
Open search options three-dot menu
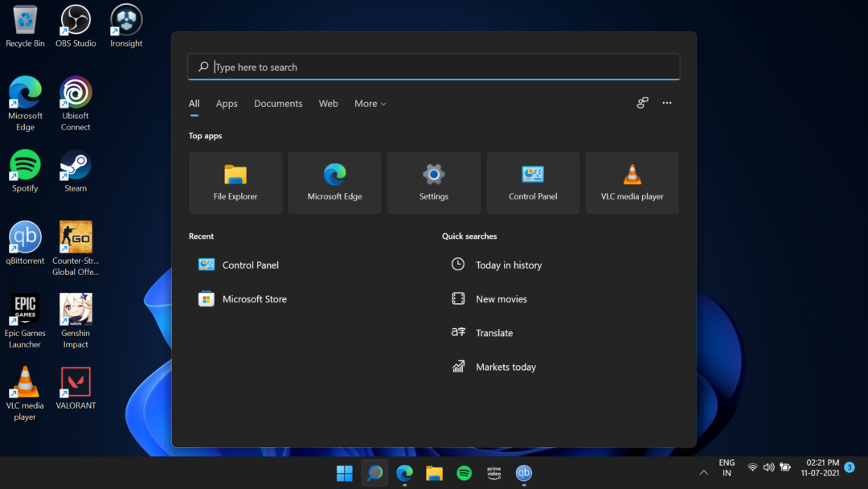tap(667, 103)
